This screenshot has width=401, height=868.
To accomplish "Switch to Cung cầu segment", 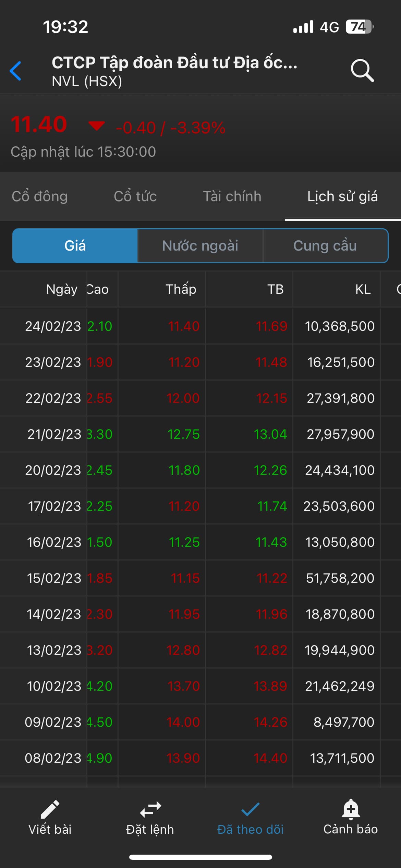I will 325,246.
